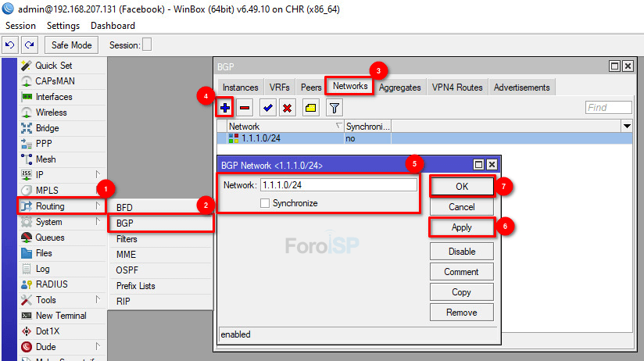This screenshot has width=644, height=361.
Task: Open Quick Set from the sidebar
Action: point(54,66)
